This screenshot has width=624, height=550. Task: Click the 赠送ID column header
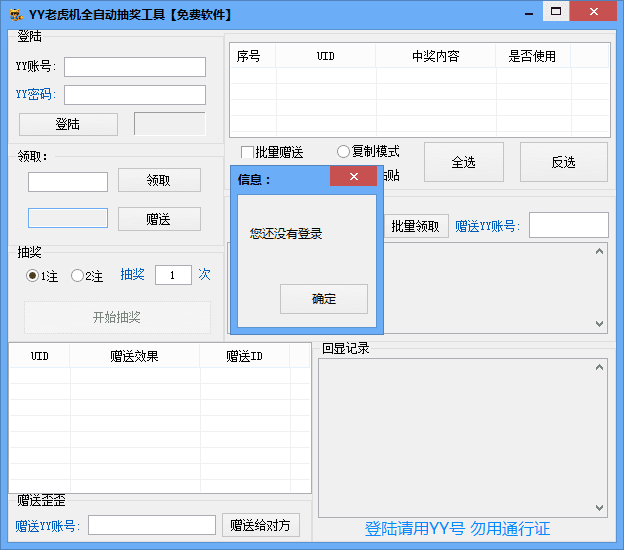point(244,356)
